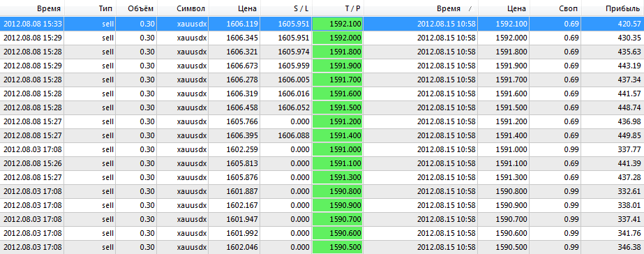Select profit cell 346.38
The width and height of the screenshot is (644, 254).
point(613,248)
